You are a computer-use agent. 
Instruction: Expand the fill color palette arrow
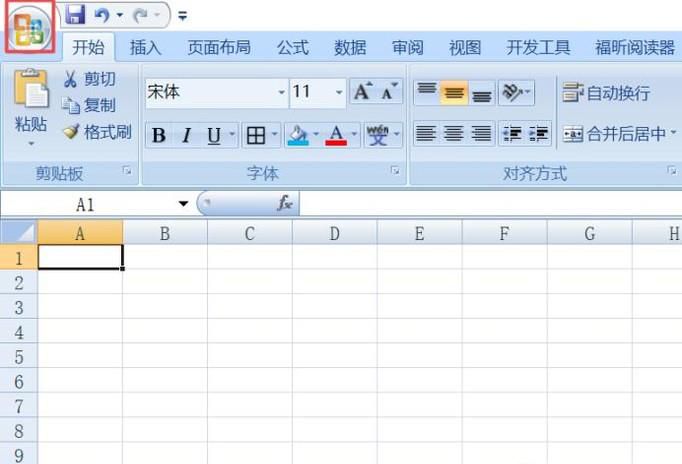(316, 134)
